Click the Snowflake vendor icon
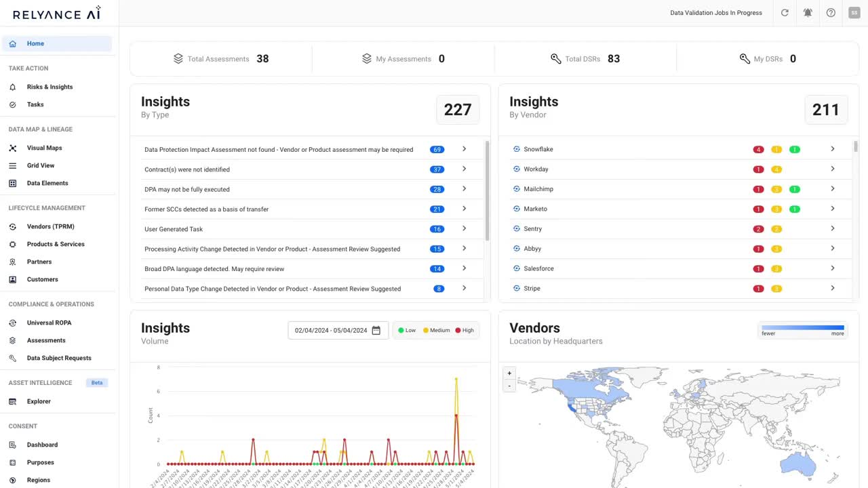The height and width of the screenshot is (488, 868). pos(516,149)
